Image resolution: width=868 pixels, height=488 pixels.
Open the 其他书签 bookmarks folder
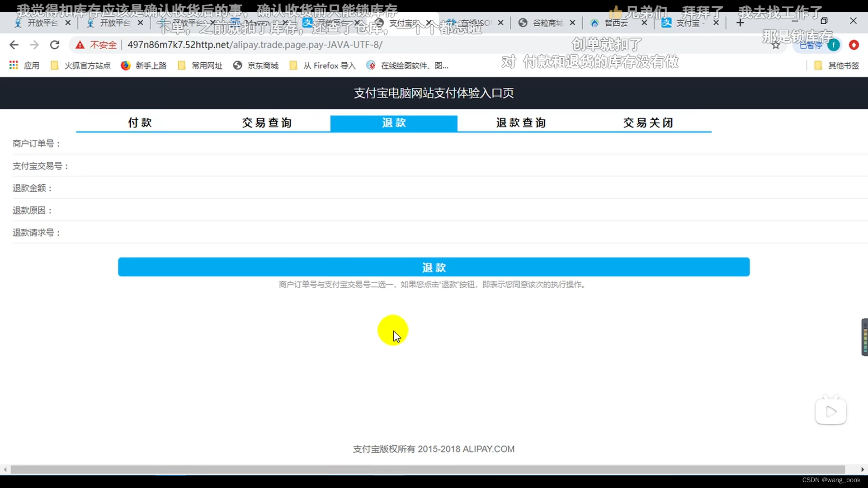[x=836, y=66]
